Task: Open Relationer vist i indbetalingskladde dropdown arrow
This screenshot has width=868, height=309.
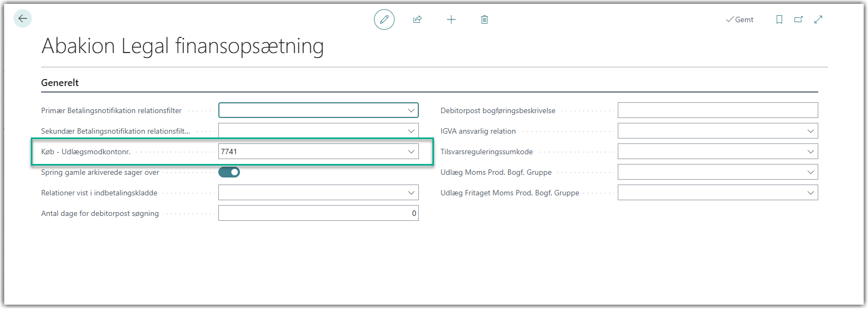Action: point(411,193)
